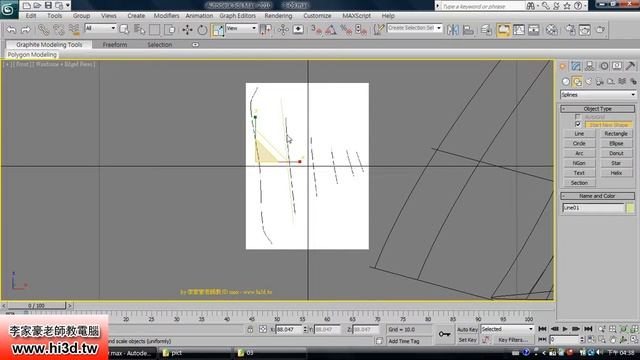Toggle the Percent Snap icon
Screen dimensions: 640x360
click(346, 29)
